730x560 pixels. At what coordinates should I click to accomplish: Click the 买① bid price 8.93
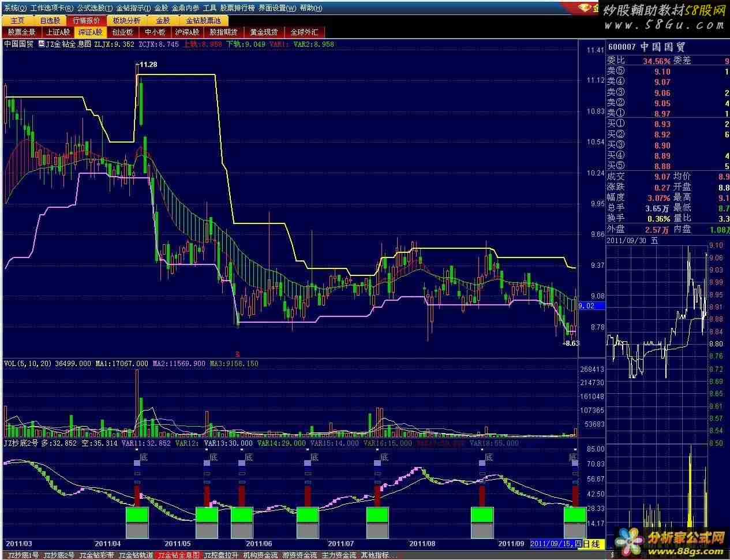click(662, 124)
